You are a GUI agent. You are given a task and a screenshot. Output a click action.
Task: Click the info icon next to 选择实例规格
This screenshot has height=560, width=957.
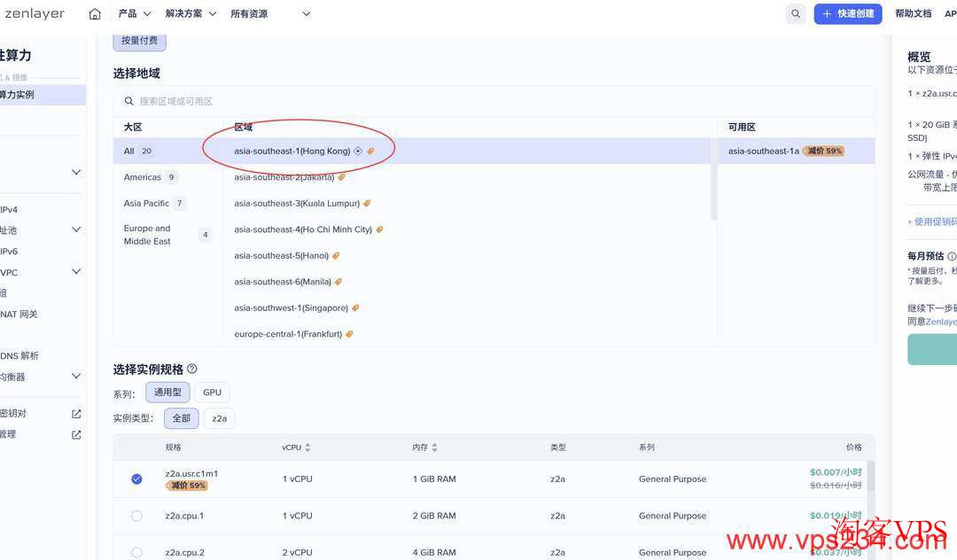point(191,369)
